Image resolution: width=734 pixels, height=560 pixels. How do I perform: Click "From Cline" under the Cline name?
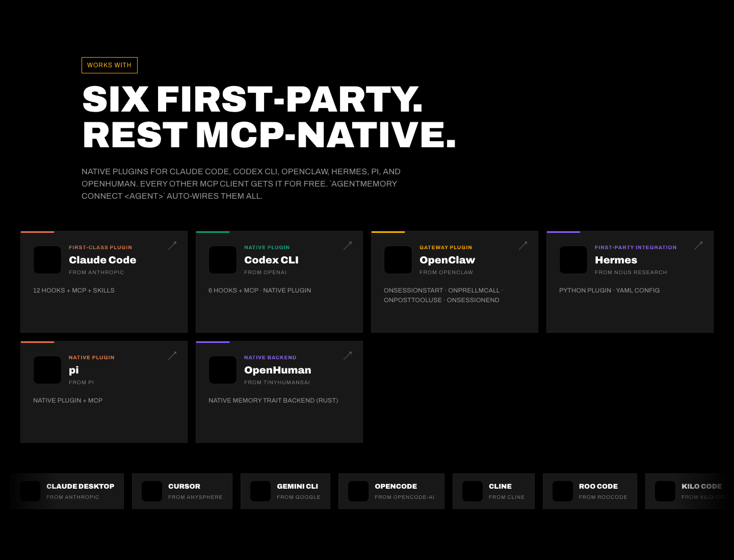[507, 497]
